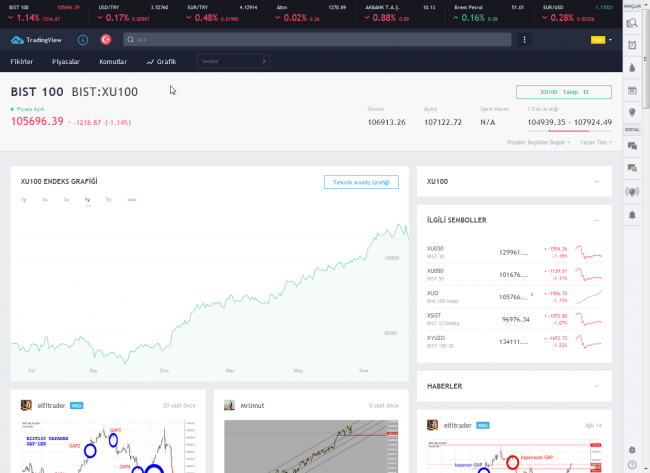Open elfitrader name in right-column card
650x473 pixels.
click(458, 425)
